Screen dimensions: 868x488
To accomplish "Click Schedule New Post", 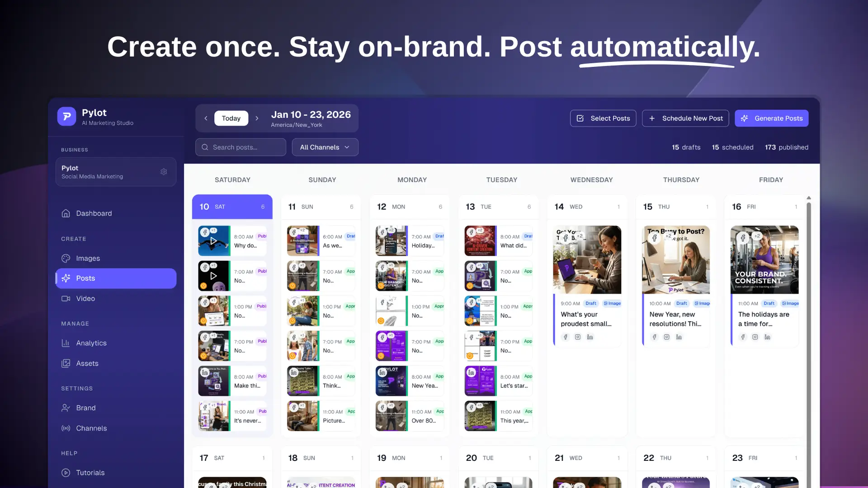I will (x=685, y=118).
